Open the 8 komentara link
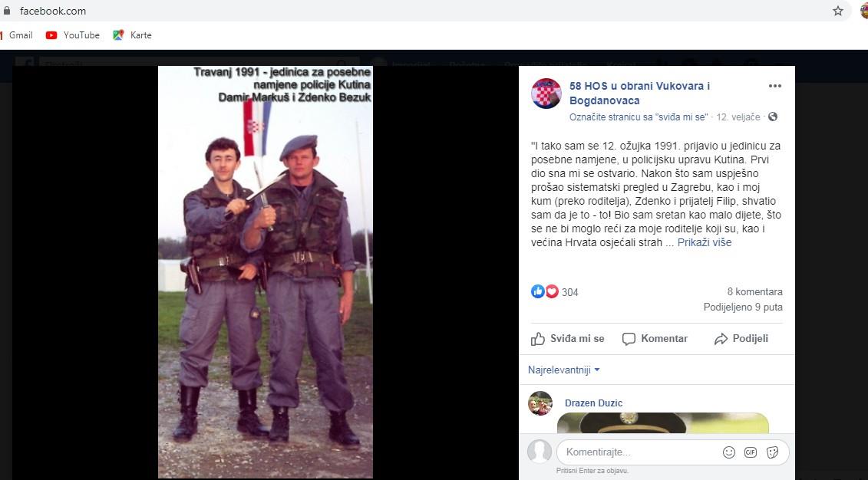This screenshot has width=868, height=480. 754,291
